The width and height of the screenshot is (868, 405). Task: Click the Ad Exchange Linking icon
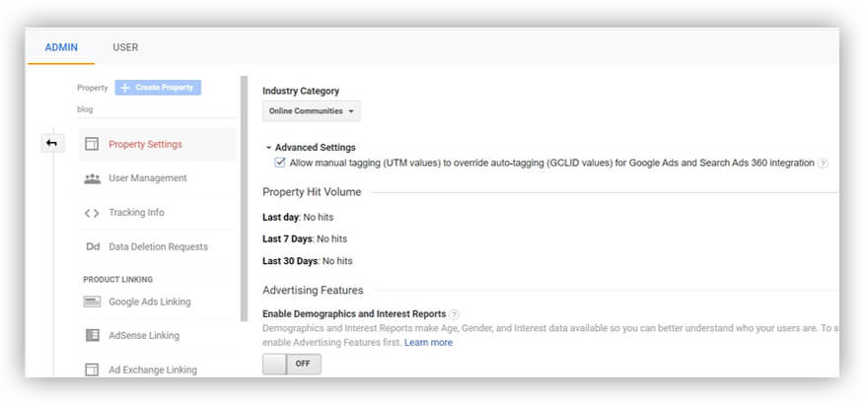(92, 371)
